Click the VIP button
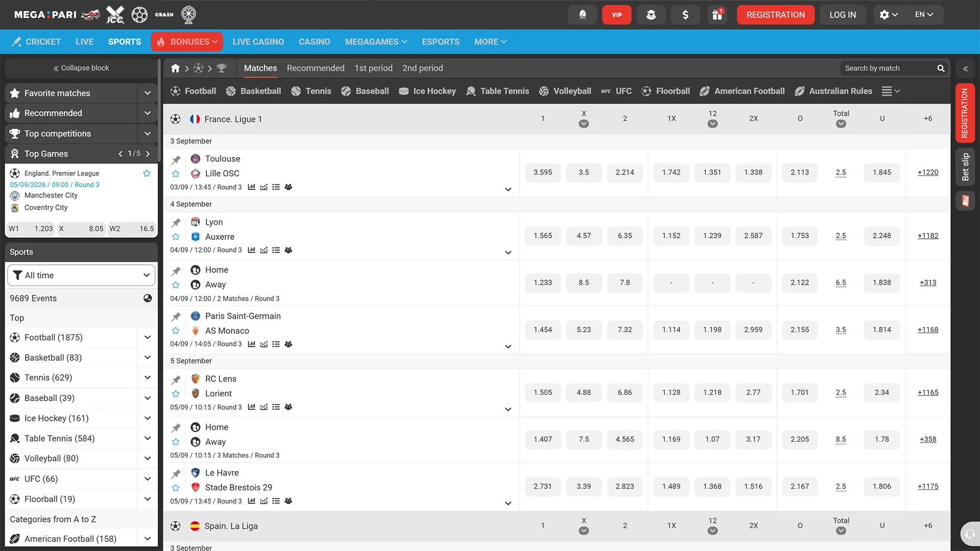The height and width of the screenshot is (551, 980). pyautogui.click(x=617, y=15)
